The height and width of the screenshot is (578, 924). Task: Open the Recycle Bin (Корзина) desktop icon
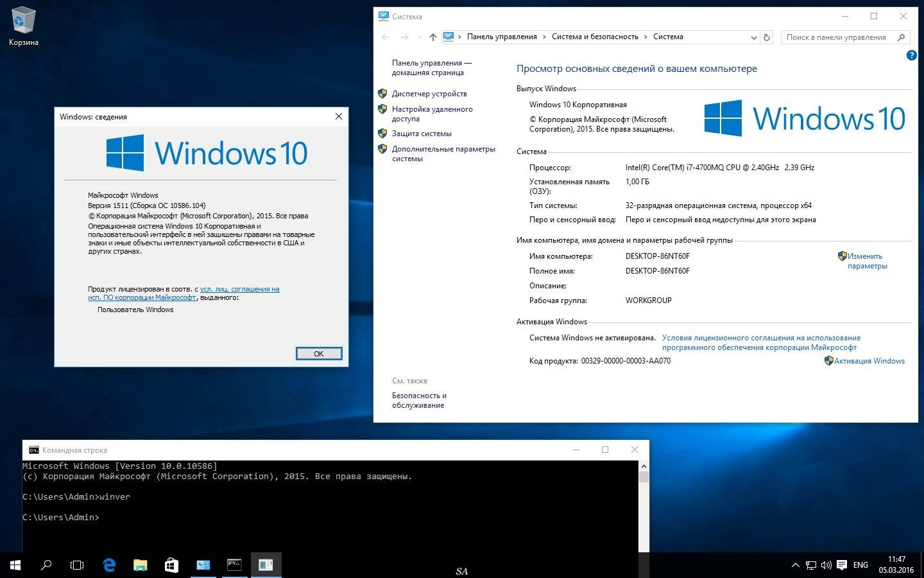tap(24, 27)
